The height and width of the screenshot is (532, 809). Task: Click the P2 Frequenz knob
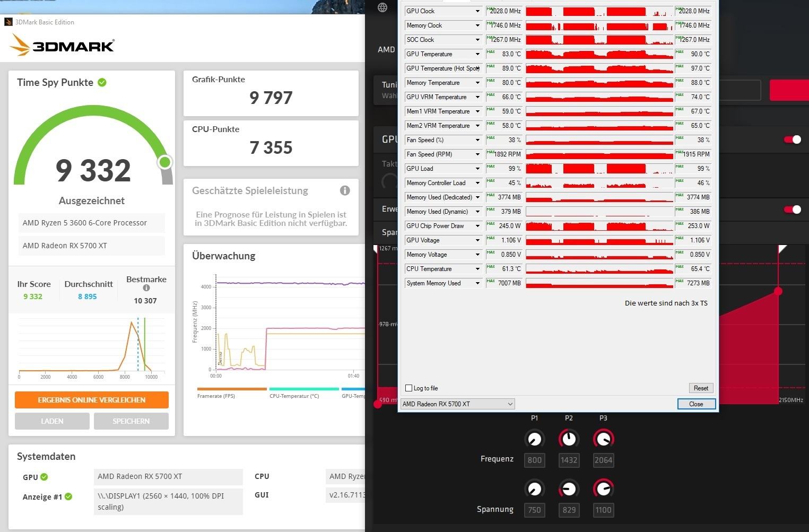569,439
